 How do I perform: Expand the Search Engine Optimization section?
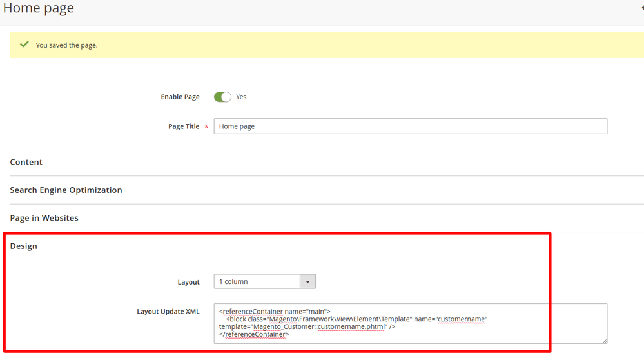click(66, 190)
